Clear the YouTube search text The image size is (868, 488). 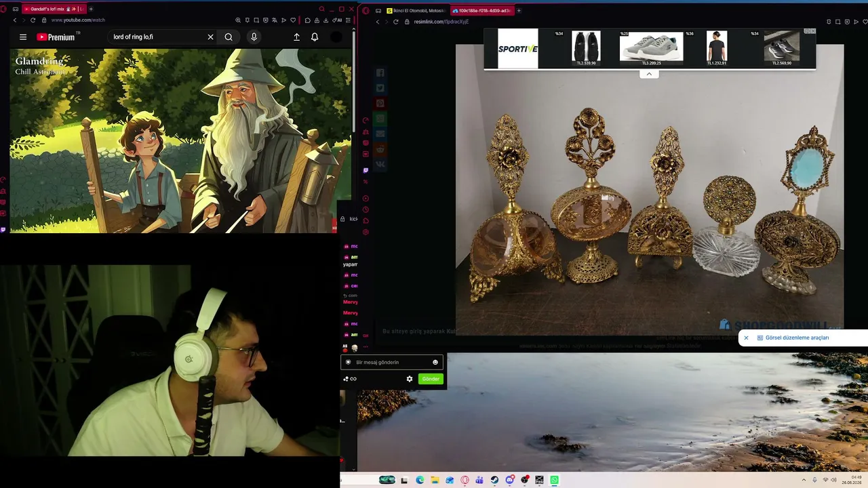pos(210,37)
